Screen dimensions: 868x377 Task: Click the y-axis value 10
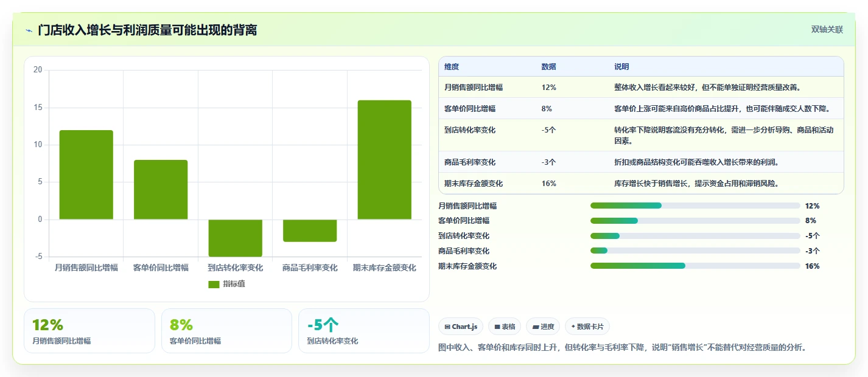click(38, 145)
